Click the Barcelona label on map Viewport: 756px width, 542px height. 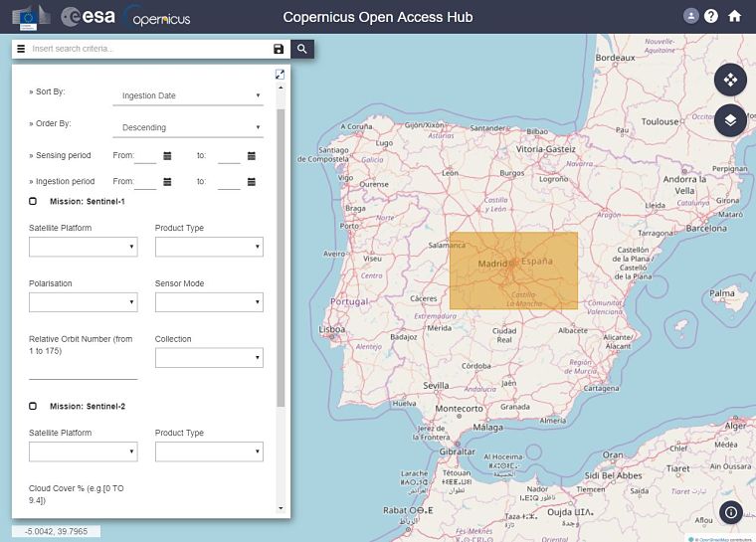coord(706,228)
